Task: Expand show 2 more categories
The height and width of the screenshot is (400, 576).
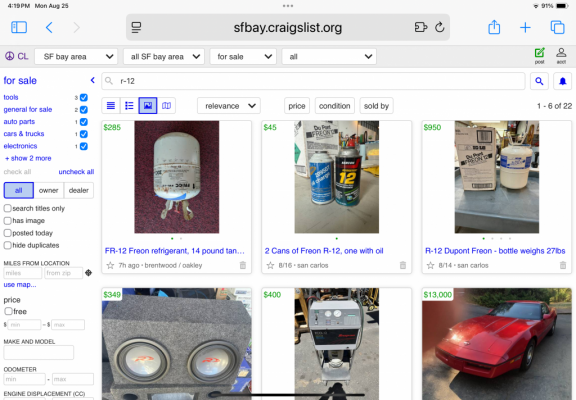Action: (28, 158)
